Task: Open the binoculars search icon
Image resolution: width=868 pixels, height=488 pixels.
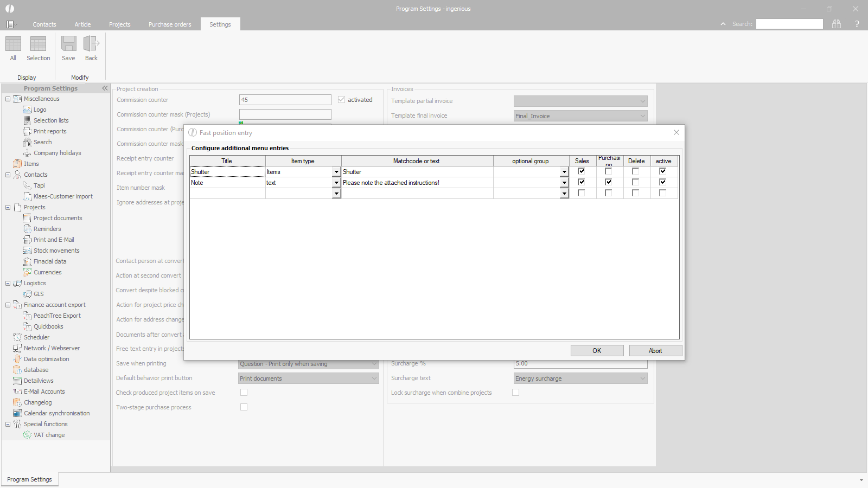Action: (836, 24)
